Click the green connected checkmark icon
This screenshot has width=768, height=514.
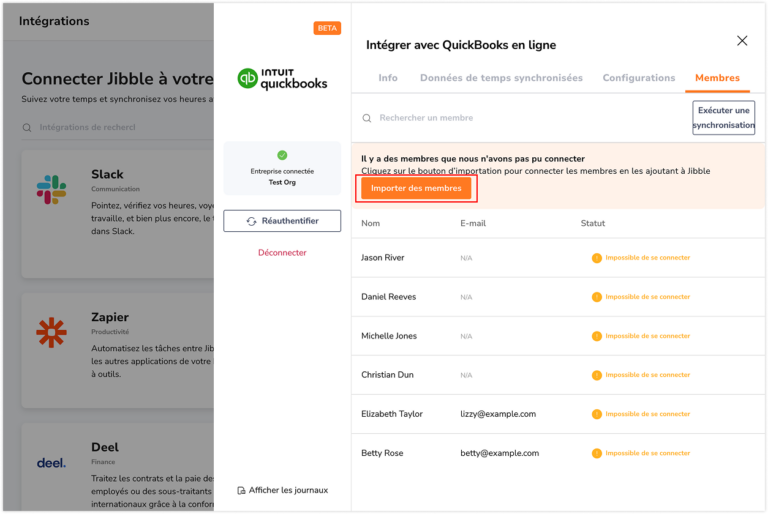point(282,155)
